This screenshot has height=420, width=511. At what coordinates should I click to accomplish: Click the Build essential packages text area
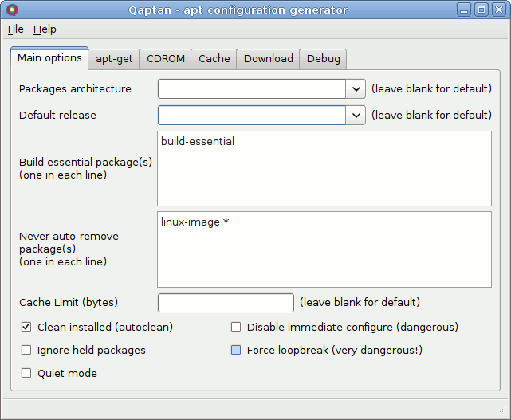click(x=324, y=168)
